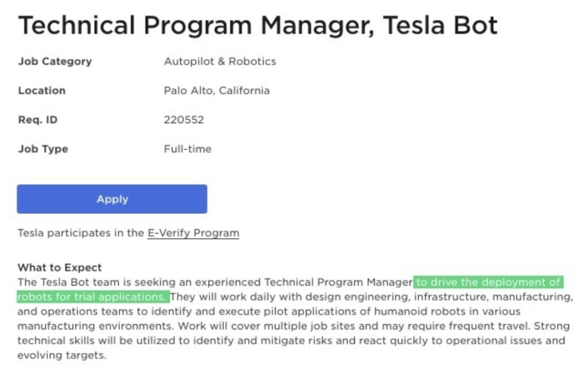The width and height of the screenshot is (588, 368).
Task: Click the blue Apply button
Action: (x=112, y=199)
